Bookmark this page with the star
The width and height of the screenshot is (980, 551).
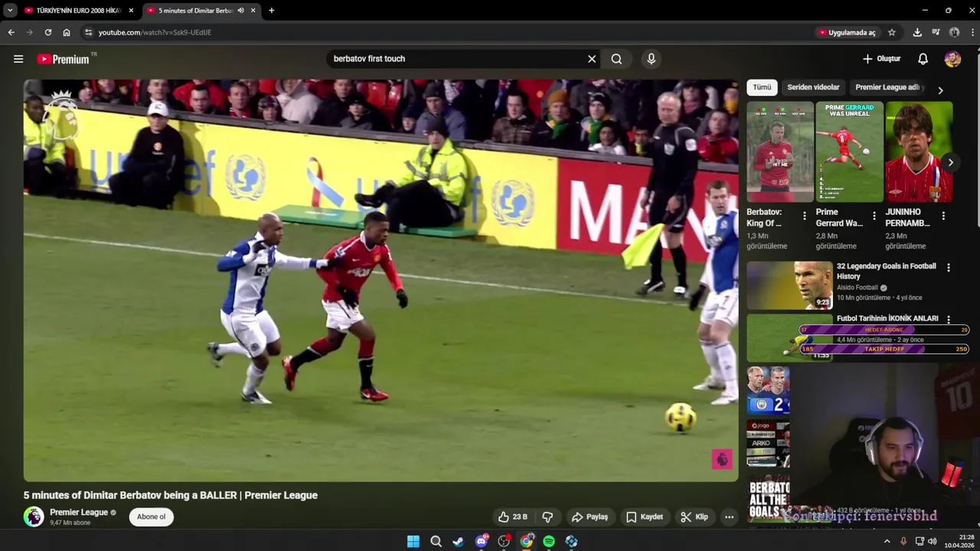(891, 32)
